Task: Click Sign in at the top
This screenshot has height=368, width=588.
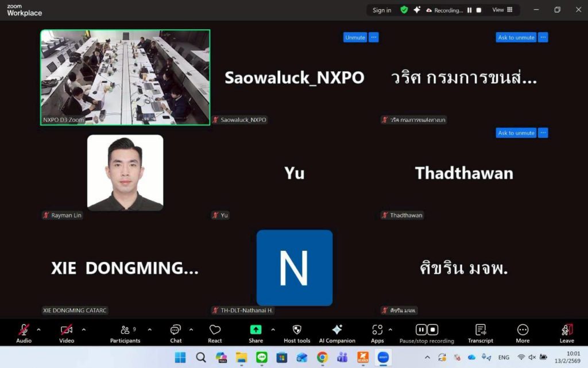Action: click(x=382, y=10)
